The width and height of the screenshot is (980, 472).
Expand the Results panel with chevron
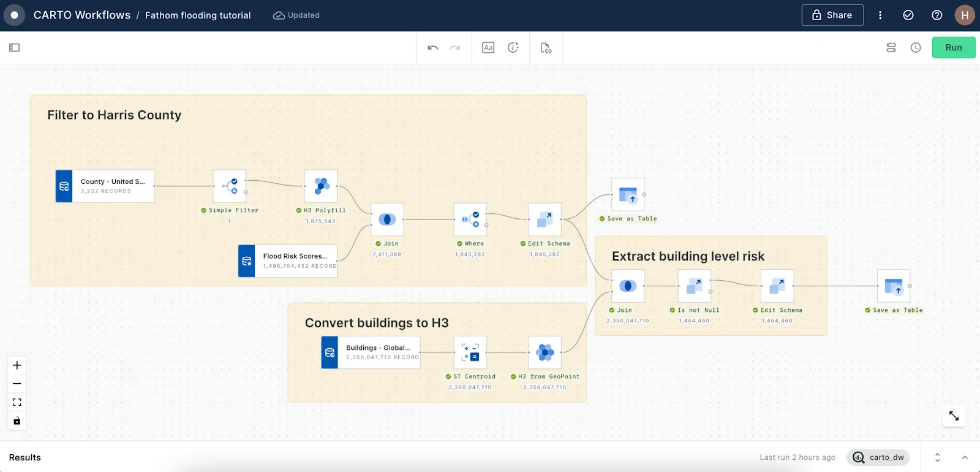point(965,457)
